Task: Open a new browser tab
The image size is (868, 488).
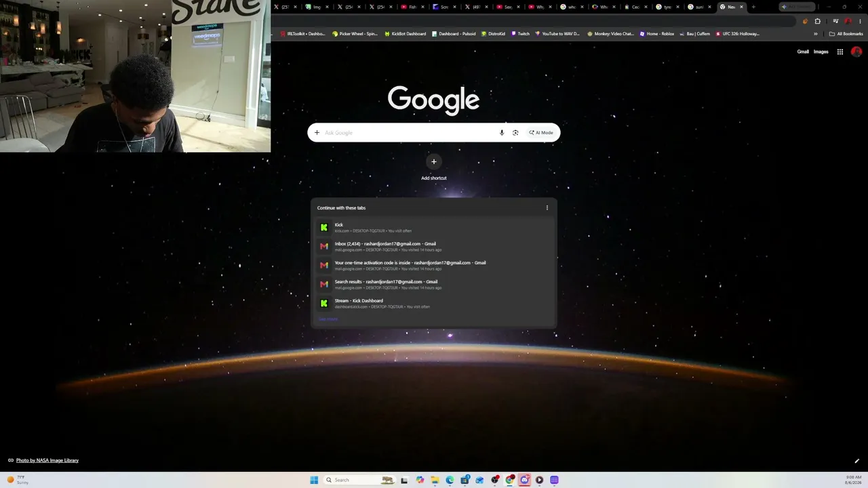Action: pyautogui.click(x=753, y=7)
